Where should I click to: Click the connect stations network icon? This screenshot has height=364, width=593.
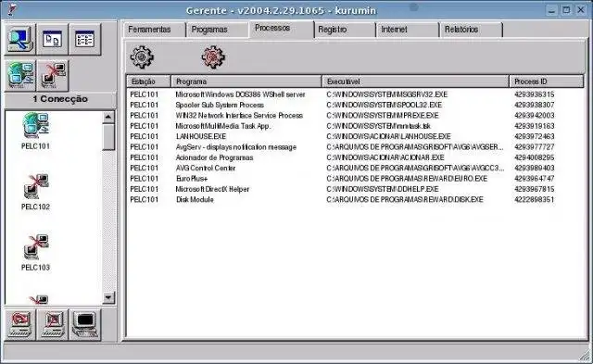tap(20, 76)
